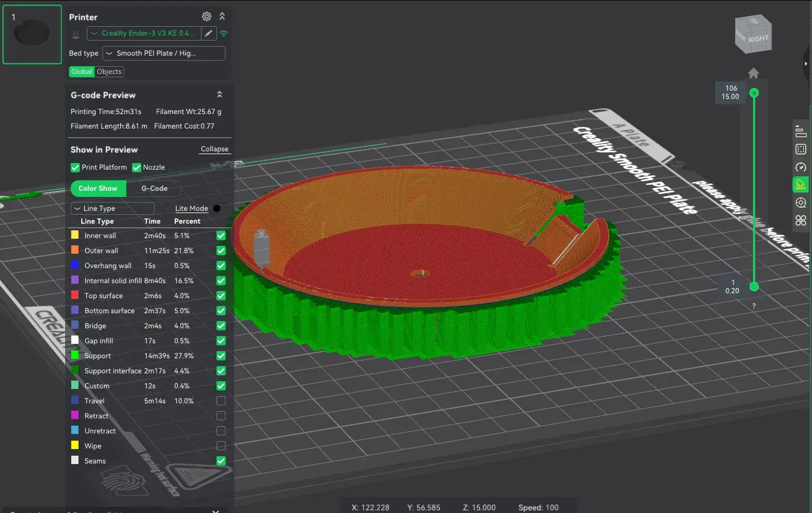Click the Filament Length:8.61 m text
Image resolution: width=812 pixels, height=513 pixels.
click(109, 126)
